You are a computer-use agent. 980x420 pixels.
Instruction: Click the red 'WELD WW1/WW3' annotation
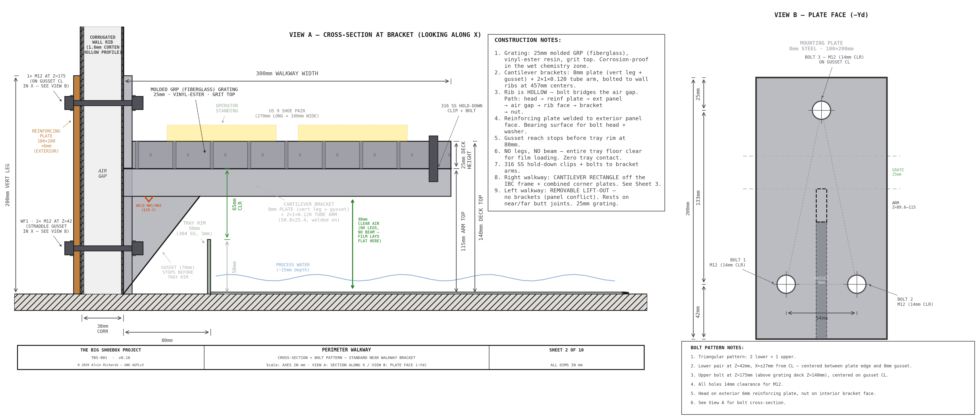pyautogui.click(x=149, y=207)
